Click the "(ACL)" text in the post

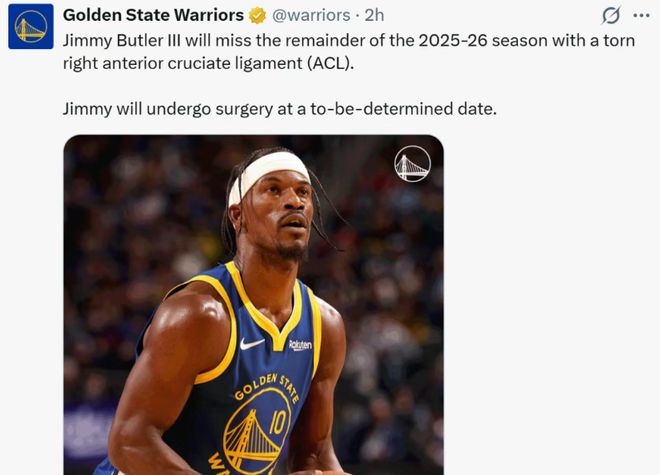coord(330,61)
